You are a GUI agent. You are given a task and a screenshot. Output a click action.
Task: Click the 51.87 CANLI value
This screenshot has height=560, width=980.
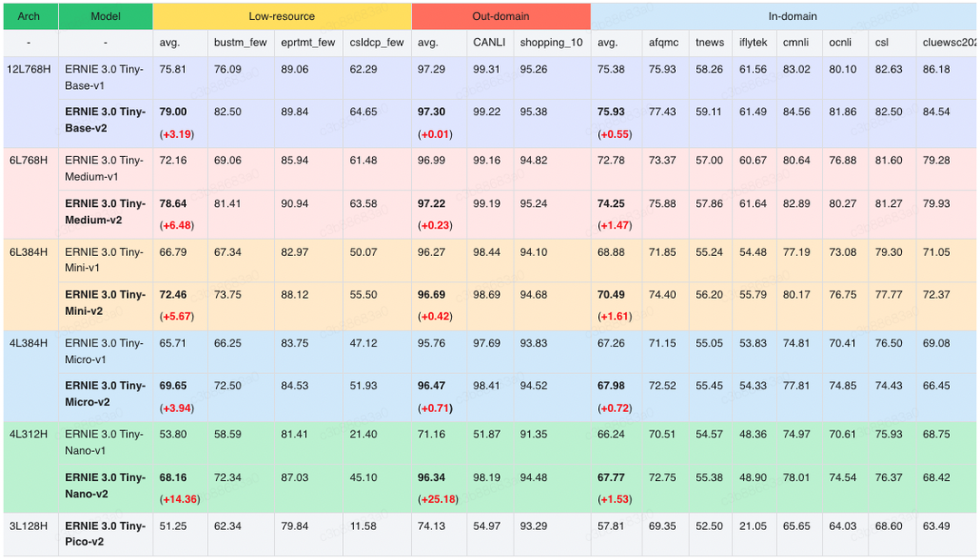[486, 435]
